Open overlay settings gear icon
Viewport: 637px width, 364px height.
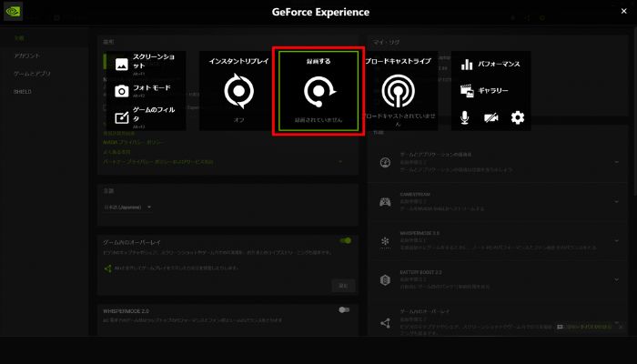click(x=518, y=117)
